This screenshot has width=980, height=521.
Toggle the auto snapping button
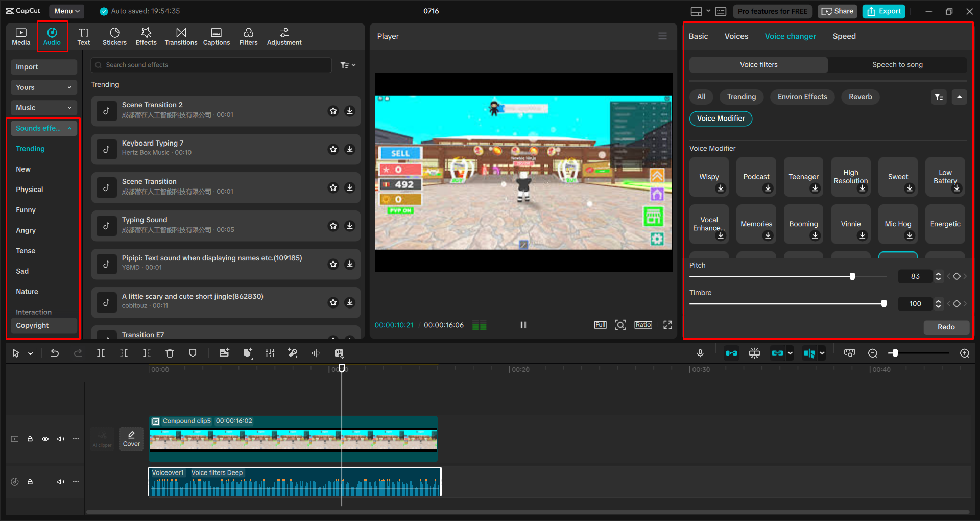pos(754,353)
